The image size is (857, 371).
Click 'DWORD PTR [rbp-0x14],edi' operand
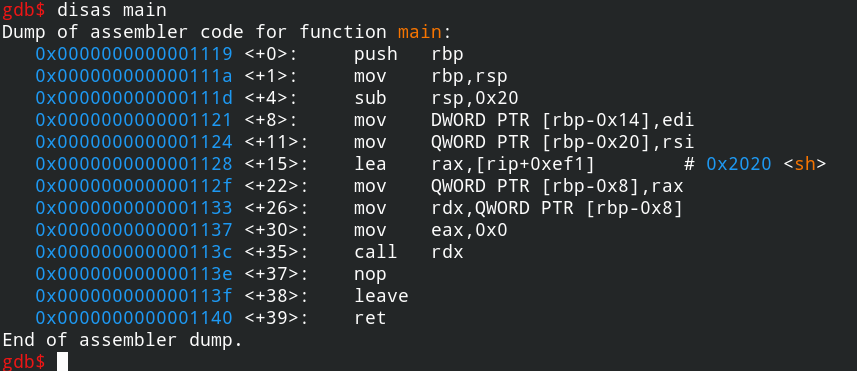pos(562,120)
